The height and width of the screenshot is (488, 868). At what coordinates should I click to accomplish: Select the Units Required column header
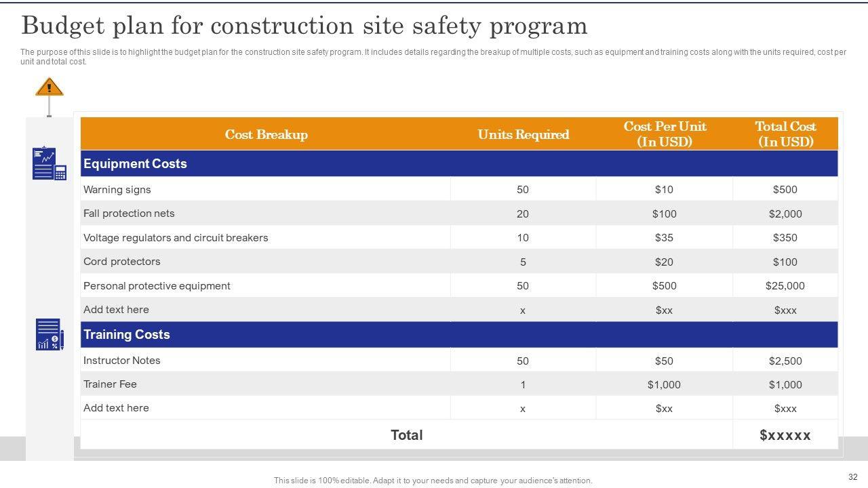click(523, 134)
